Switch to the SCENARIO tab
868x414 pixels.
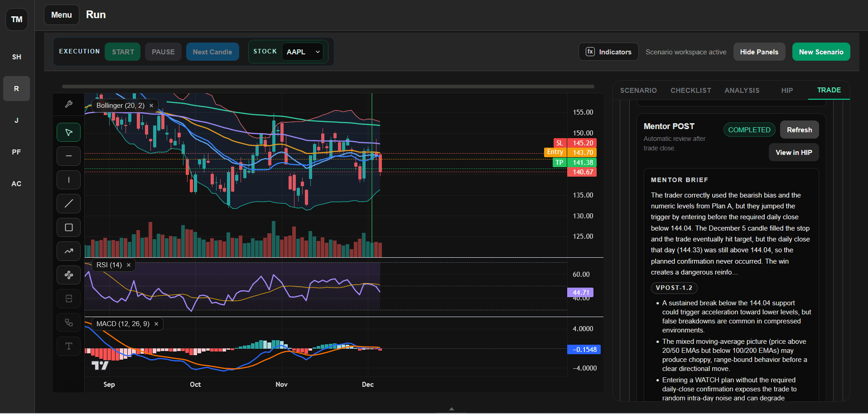pyautogui.click(x=638, y=91)
